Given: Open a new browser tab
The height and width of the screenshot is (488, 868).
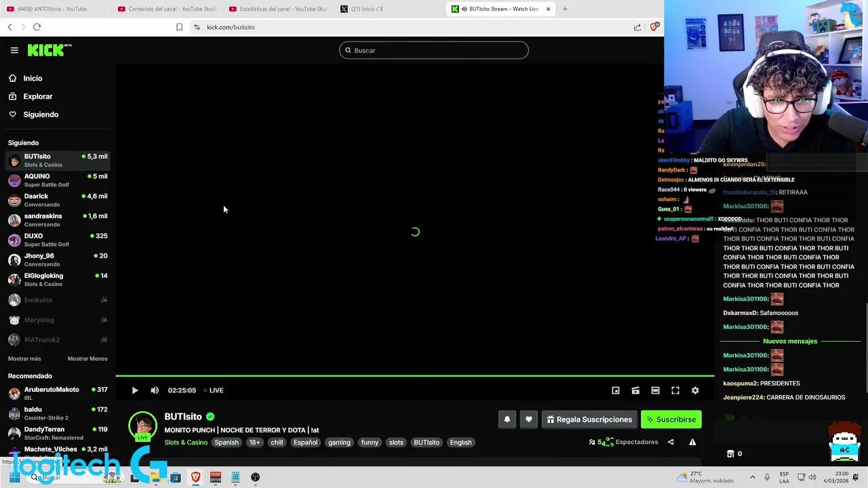Looking at the screenshot, I should tap(565, 9).
